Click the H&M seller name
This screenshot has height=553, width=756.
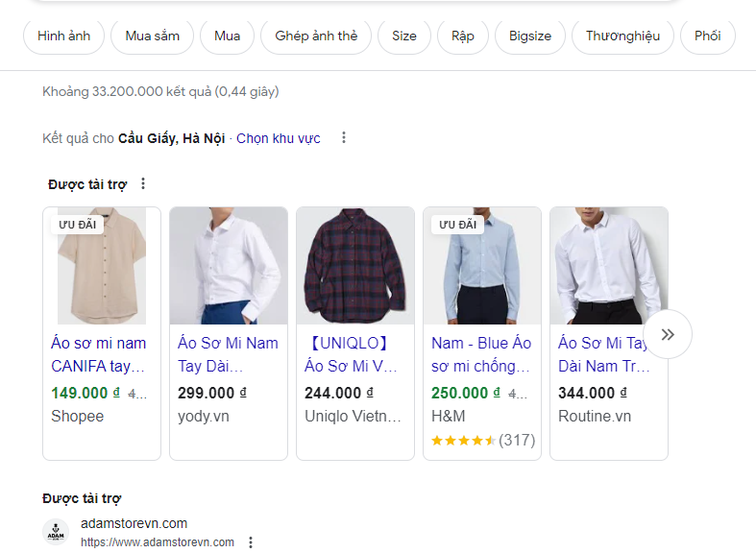tap(449, 417)
